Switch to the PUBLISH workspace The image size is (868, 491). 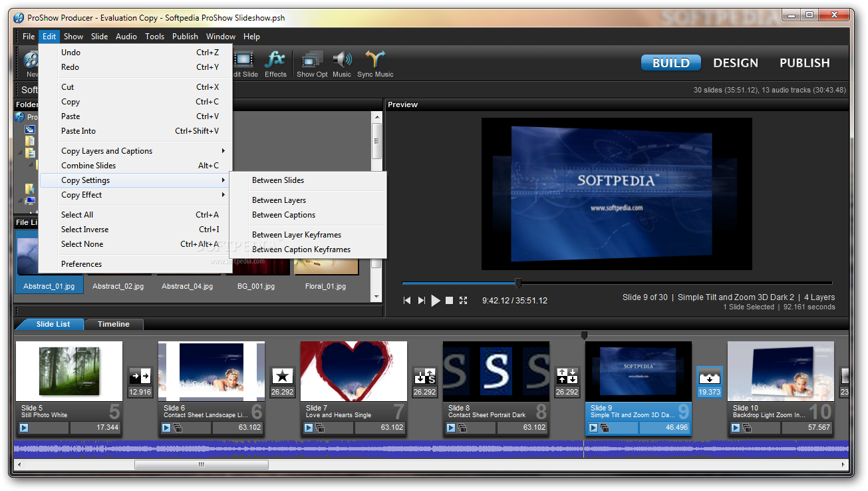pyautogui.click(x=804, y=63)
